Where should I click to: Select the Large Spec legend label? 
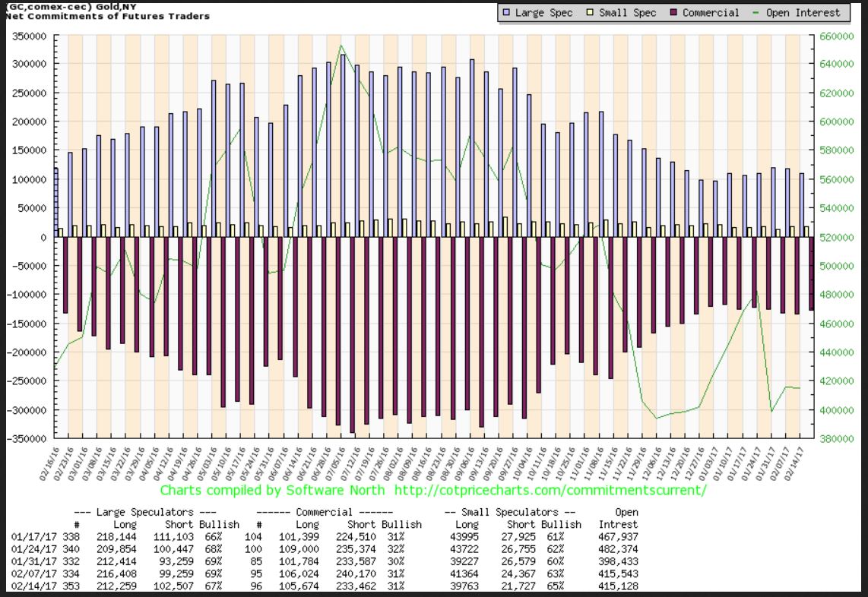543,13
